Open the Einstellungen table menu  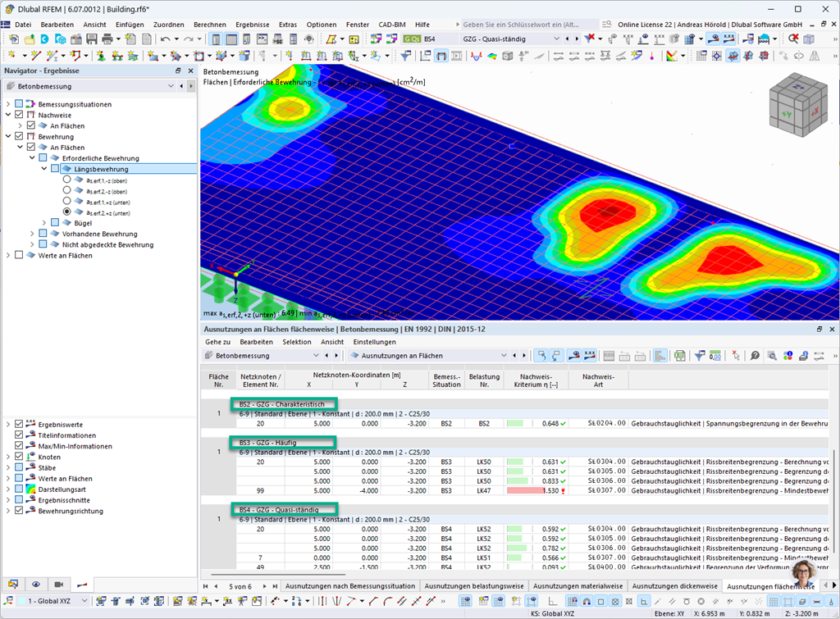(374, 342)
